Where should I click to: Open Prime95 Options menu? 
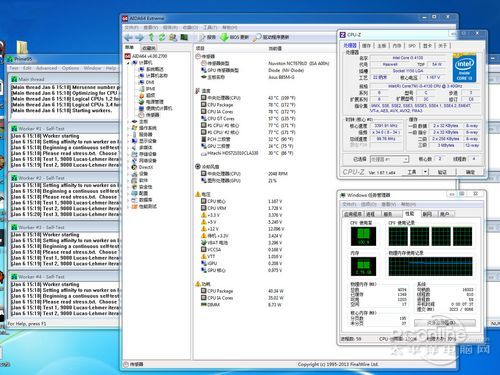70,68
